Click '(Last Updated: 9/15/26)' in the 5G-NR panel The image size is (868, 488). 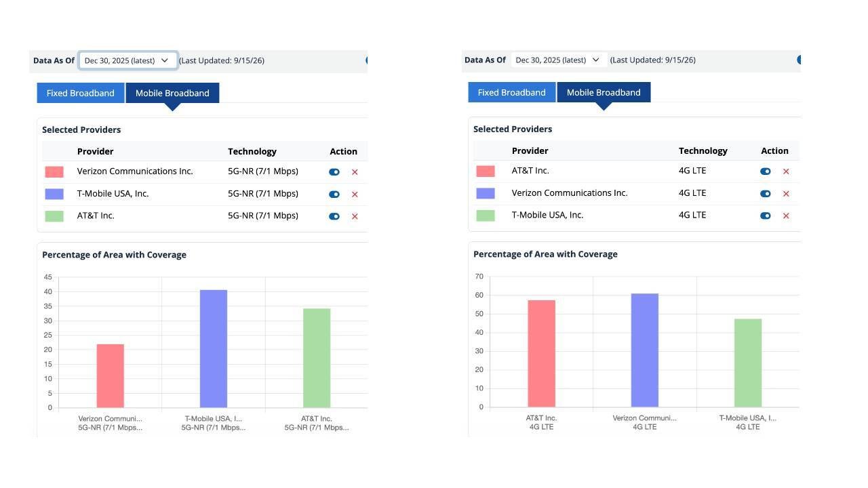222,61
